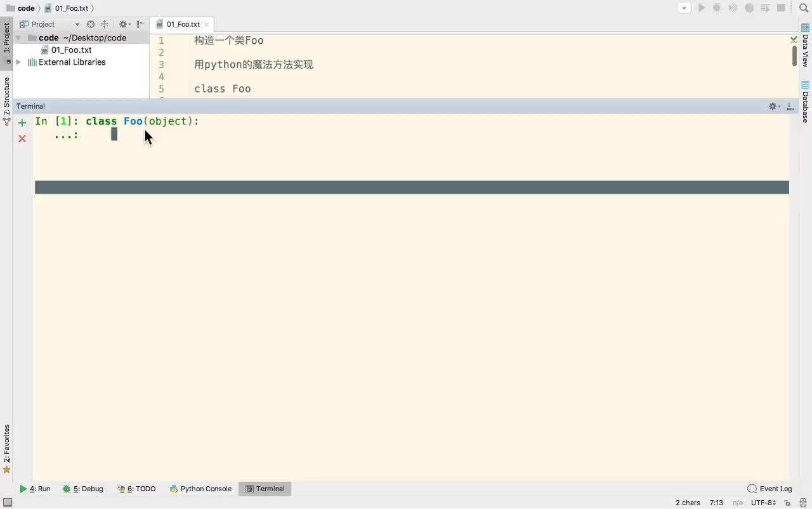Viewport: 812px width, 509px height.
Task: Click 01_Foo.txt in the breadcrumb bar
Action: [x=70, y=8]
